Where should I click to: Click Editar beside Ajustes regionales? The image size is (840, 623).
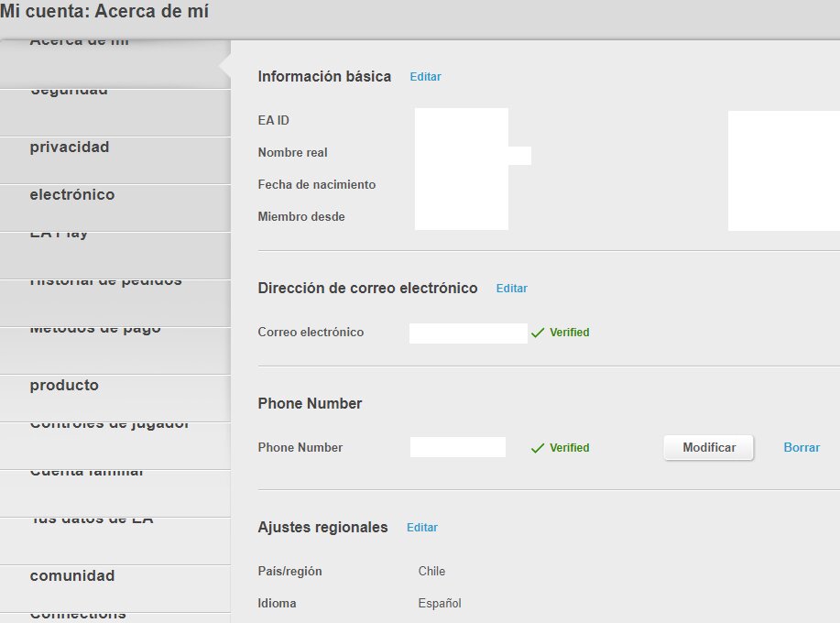(422, 528)
